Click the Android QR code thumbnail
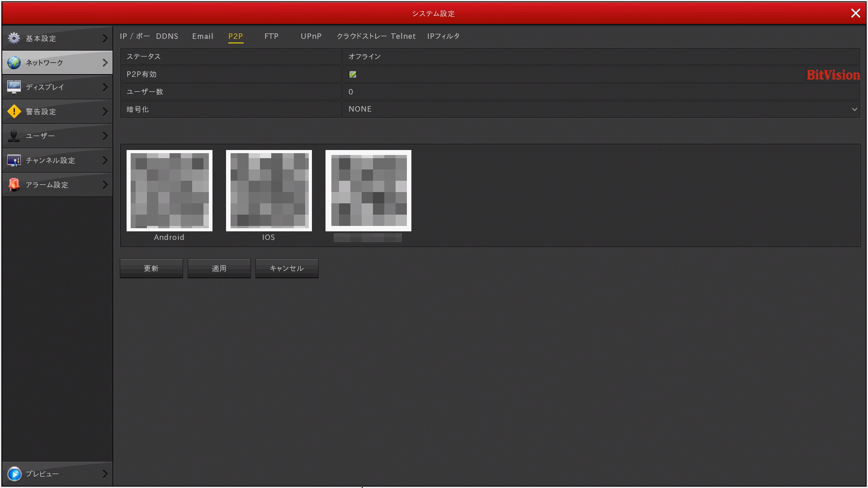 (170, 191)
